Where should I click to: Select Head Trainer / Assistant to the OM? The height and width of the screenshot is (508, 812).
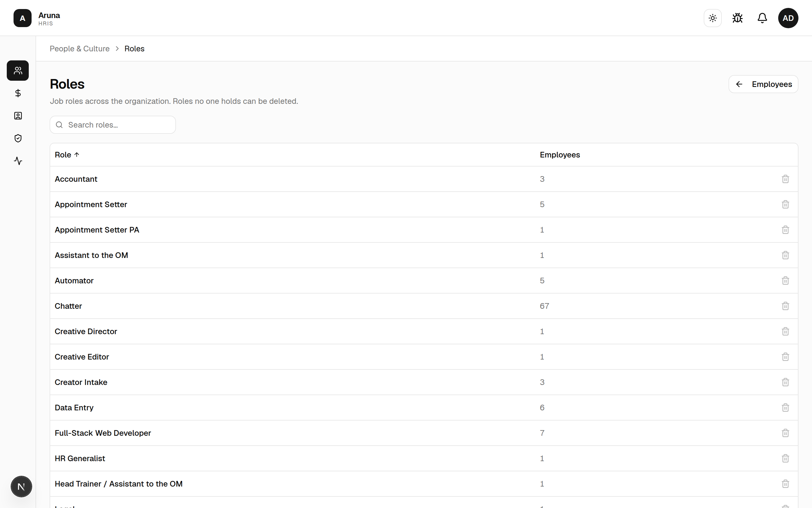coord(118,484)
